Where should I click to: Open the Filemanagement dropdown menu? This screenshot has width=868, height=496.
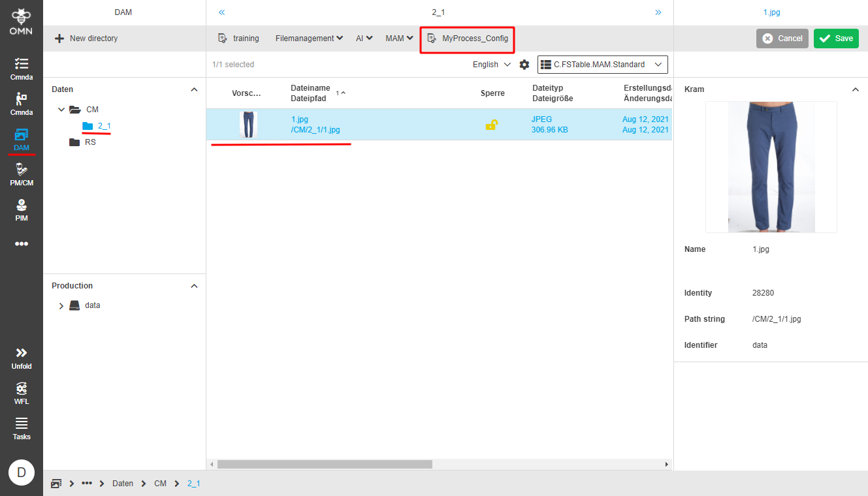click(309, 39)
